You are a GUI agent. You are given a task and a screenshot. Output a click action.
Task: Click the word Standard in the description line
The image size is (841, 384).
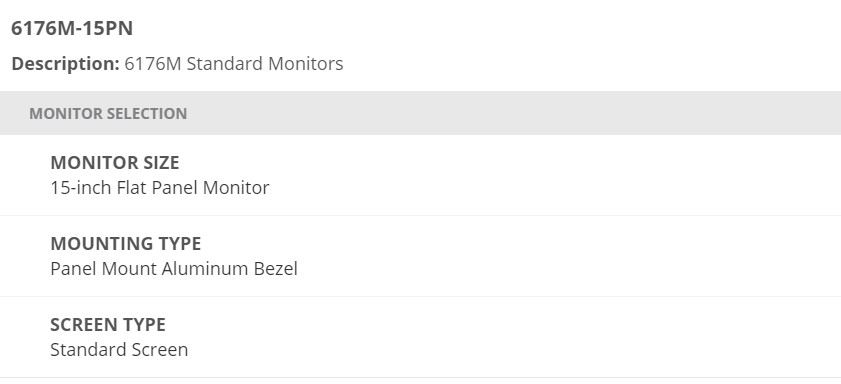(225, 64)
